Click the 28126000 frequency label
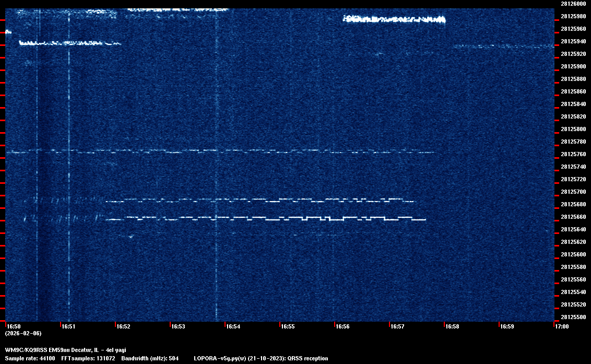The width and height of the screenshot is (591, 364). coord(573,4)
